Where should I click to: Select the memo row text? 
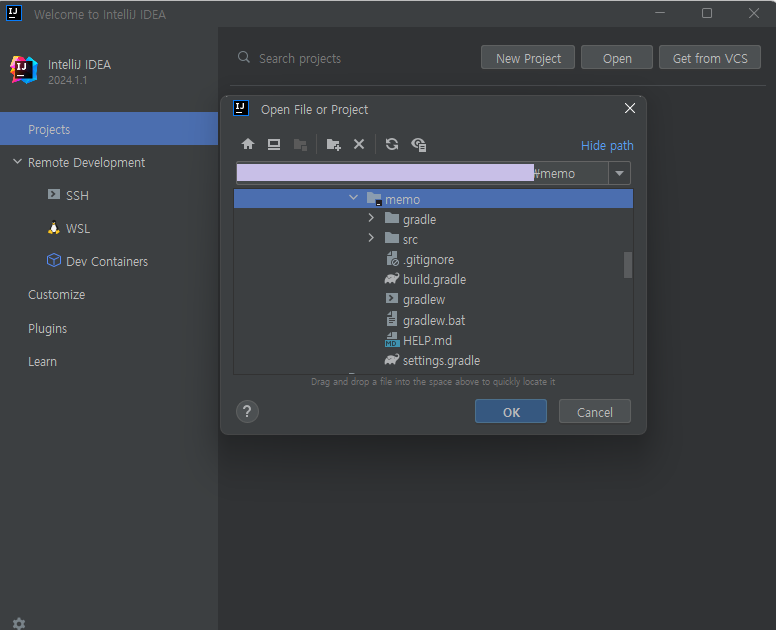402,199
